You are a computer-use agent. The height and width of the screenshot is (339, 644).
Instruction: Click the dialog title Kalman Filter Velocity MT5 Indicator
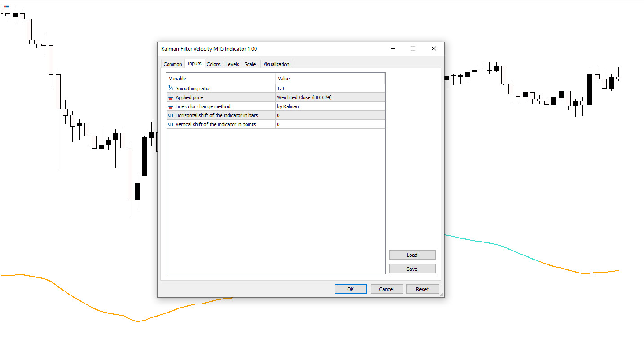point(209,49)
